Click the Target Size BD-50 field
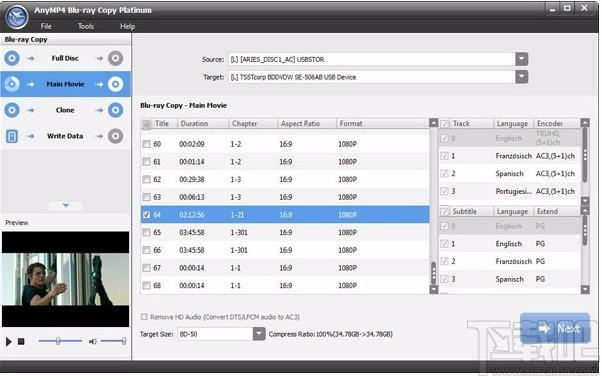Image resolution: width=602 pixels, height=376 pixels. [215, 334]
